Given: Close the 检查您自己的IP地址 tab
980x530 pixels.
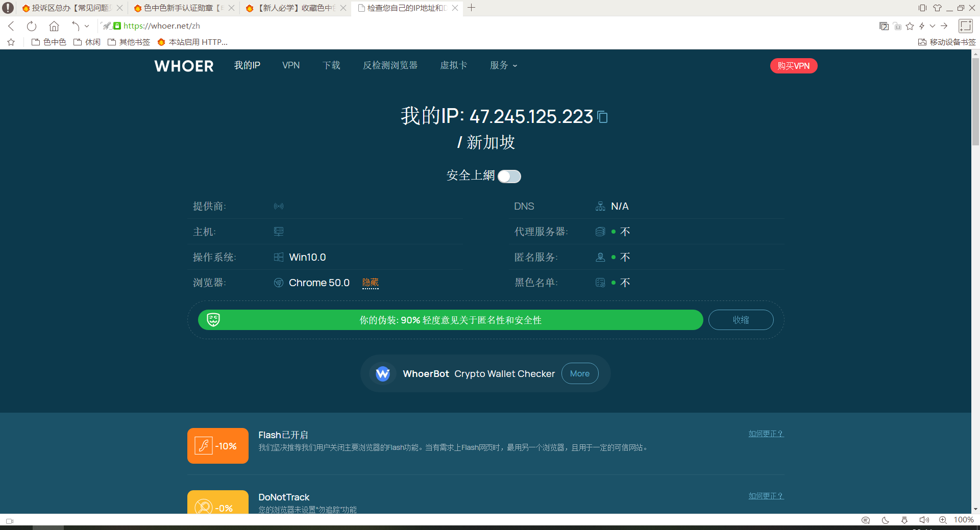Looking at the screenshot, I should coord(455,8).
